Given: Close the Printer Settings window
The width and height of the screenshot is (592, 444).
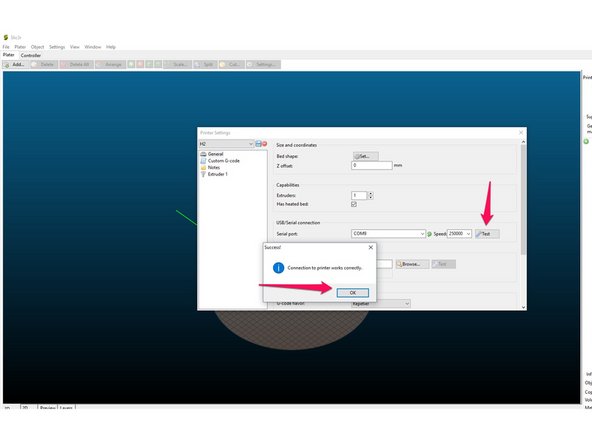Looking at the screenshot, I should 521,133.
